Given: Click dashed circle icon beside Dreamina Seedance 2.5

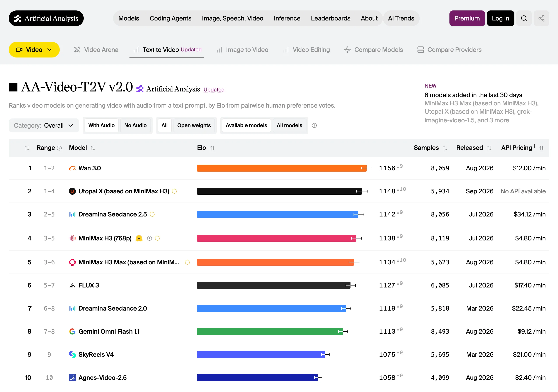Looking at the screenshot, I should 152,214.
